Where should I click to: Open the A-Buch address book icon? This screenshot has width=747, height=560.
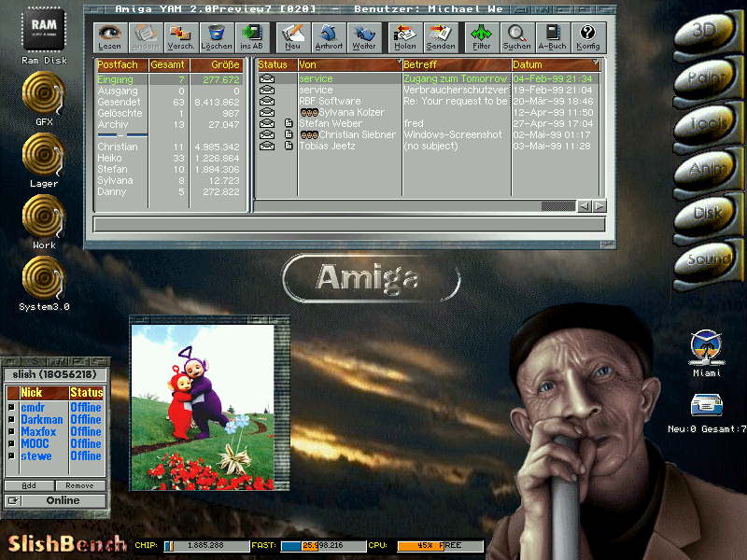pyautogui.click(x=554, y=36)
